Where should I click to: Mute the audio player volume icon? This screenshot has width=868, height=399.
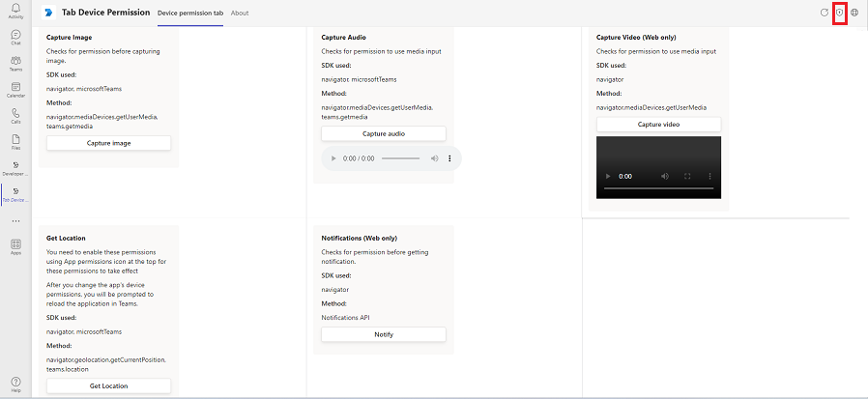pyautogui.click(x=435, y=158)
